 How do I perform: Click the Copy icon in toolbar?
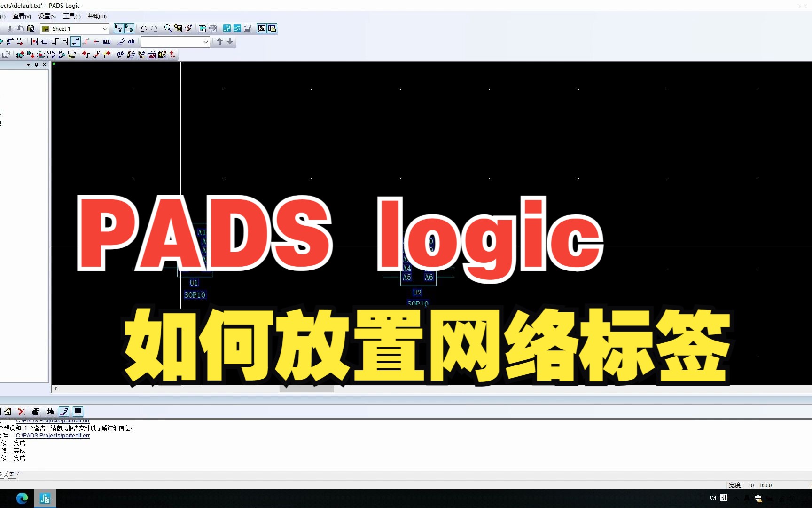click(20, 28)
